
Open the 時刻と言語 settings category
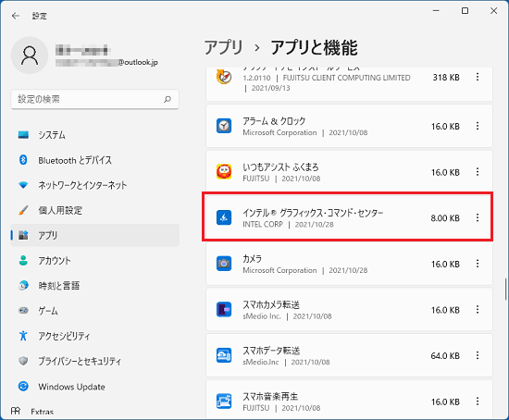94,286
